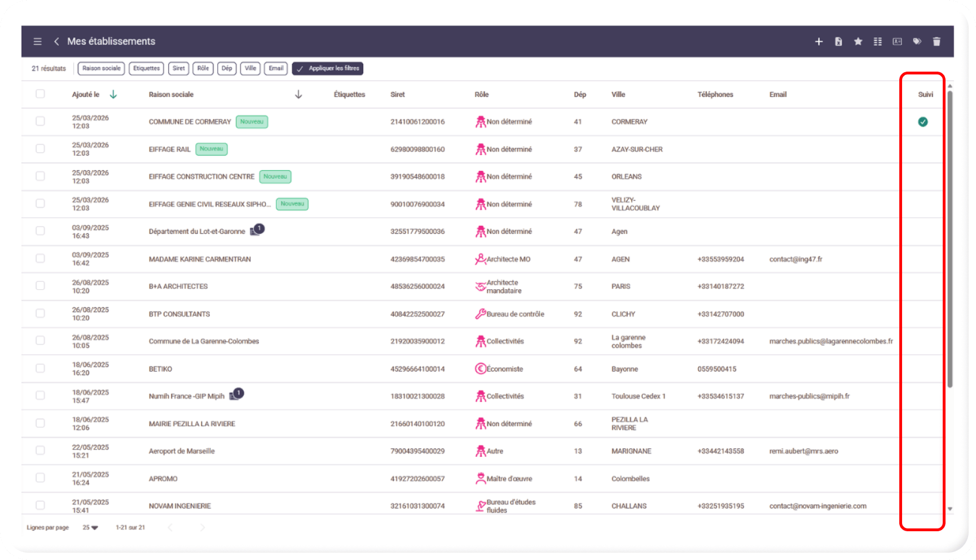This screenshot has height=560, width=976.
Task: Check the box for COMMUNE DE CORMERAY
Action: [x=40, y=121]
